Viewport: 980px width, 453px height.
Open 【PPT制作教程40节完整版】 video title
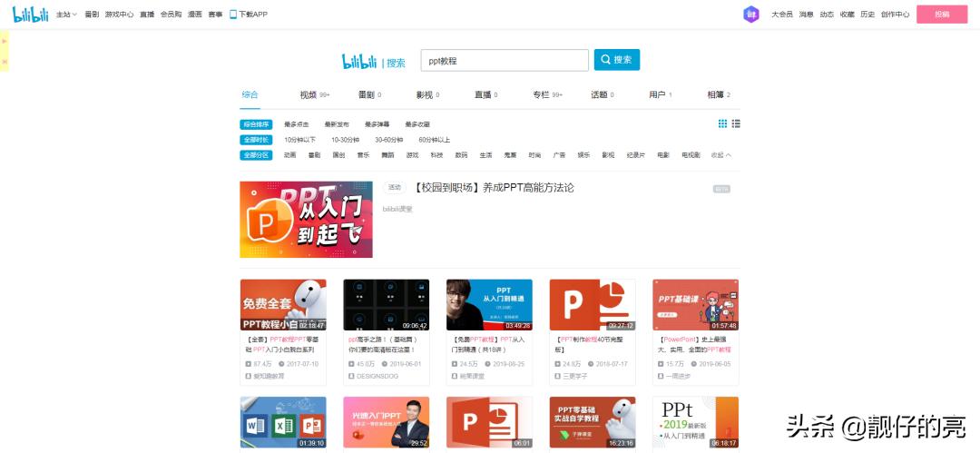pos(587,345)
